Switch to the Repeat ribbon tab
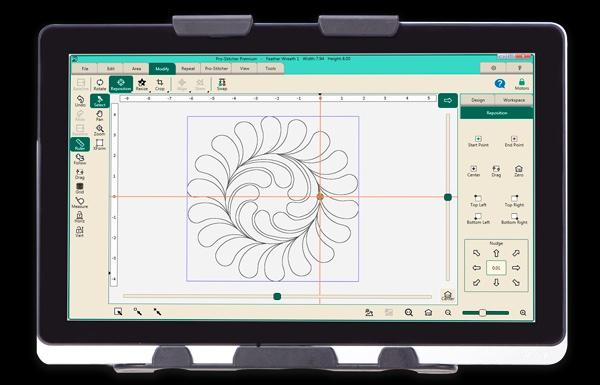Viewport: 600px width, 385px height. [188, 69]
